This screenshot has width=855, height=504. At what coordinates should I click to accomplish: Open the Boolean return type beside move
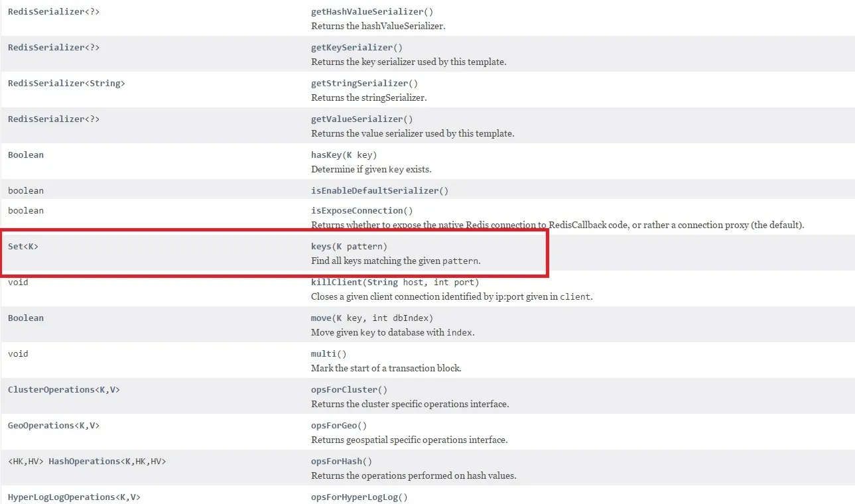26,318
